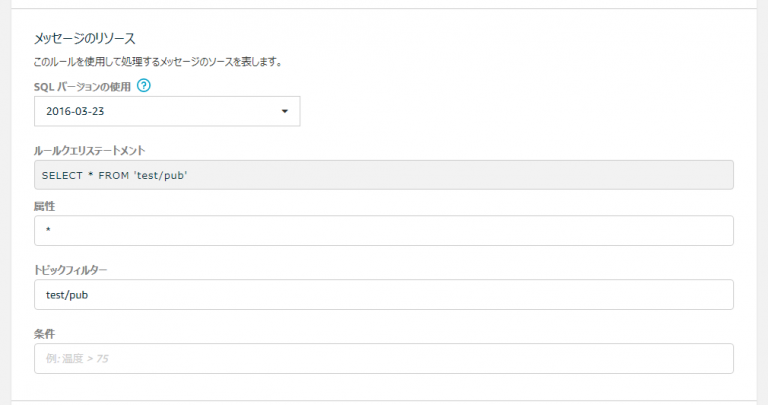This screenshot has height=405, width=768.
Task: Click the placeholder 例: 温度 > 75 text
Action: point(77,358)
